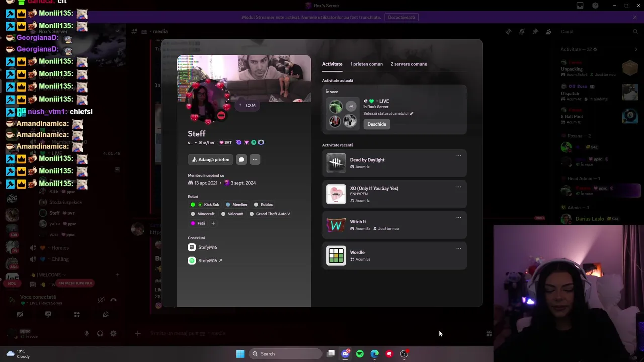Open Dead by Daylight activity options menu
The width and height of the screenshot is (644, 362).
[458, 156]
